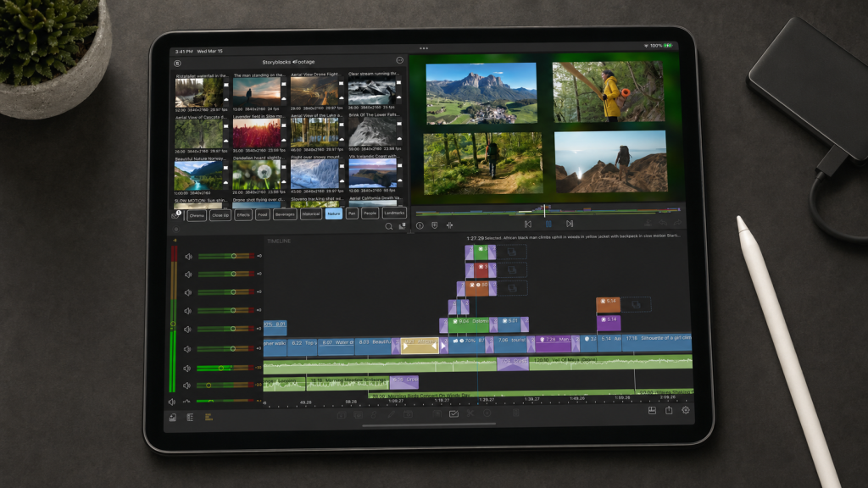Image resolution: width=868 pixels, height=488 pixels.
Task: Click the undo arrow icon
Action: coord(663,223)
